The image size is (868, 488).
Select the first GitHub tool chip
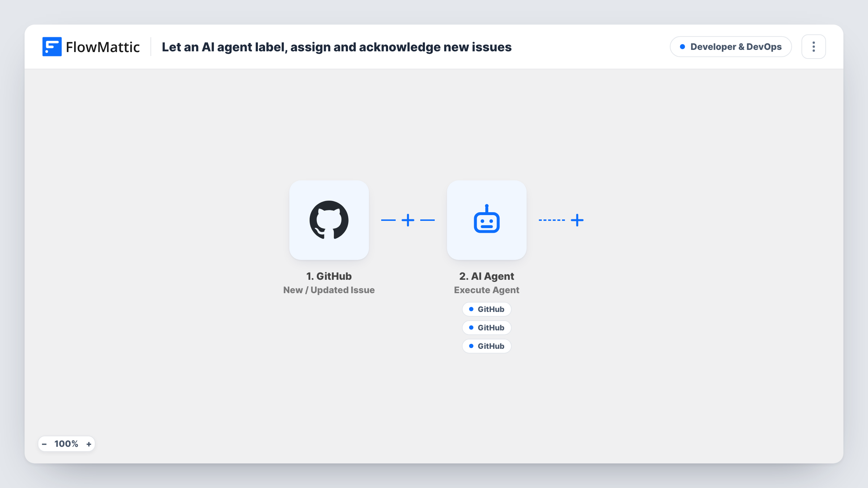pyautogui.click(x=486, y=309)
